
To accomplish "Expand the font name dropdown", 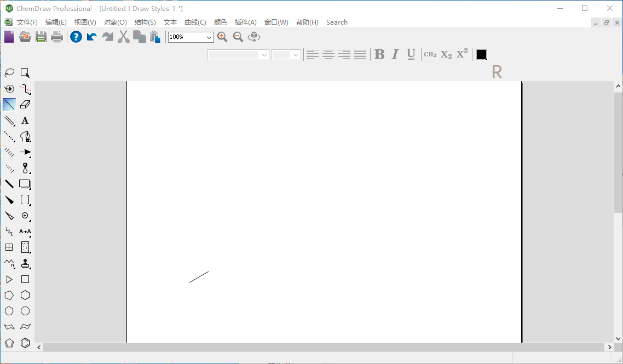I will tap(238, 55).
